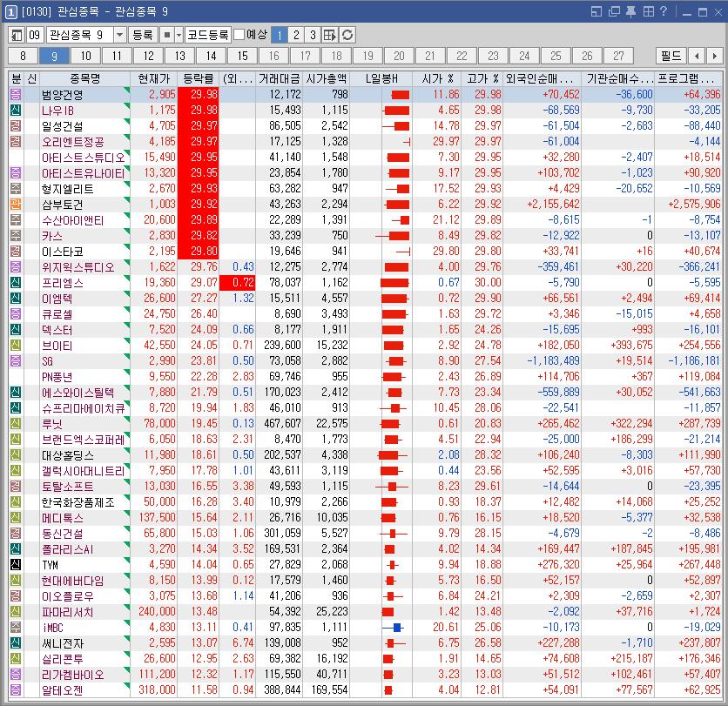Select watchlist group tab 20

400,57
